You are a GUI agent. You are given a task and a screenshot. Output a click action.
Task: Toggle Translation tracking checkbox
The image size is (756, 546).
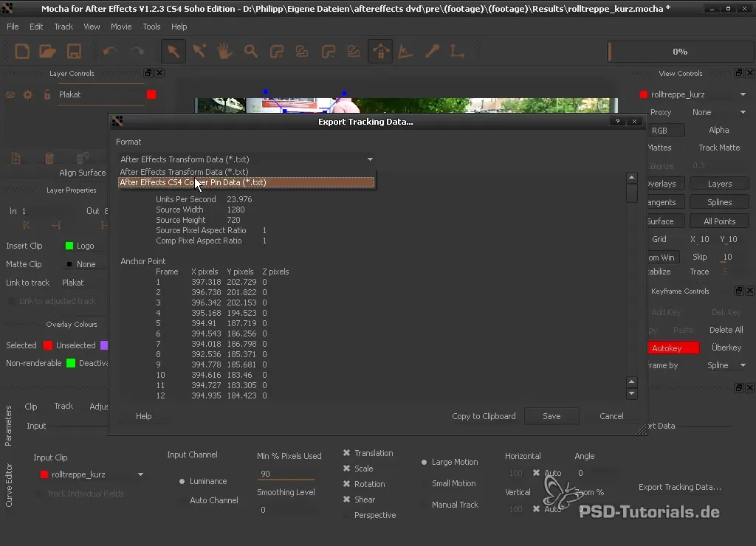[347, 453]
